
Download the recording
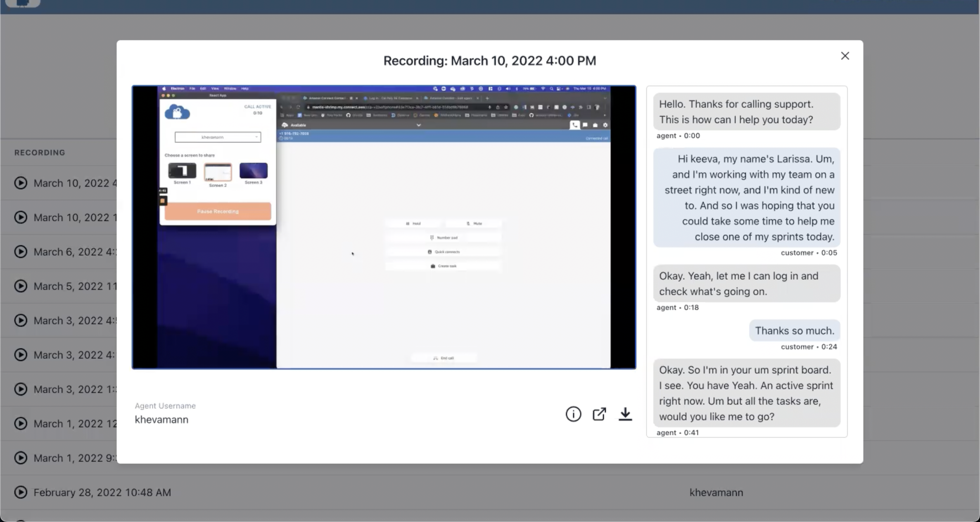point(625,414)
